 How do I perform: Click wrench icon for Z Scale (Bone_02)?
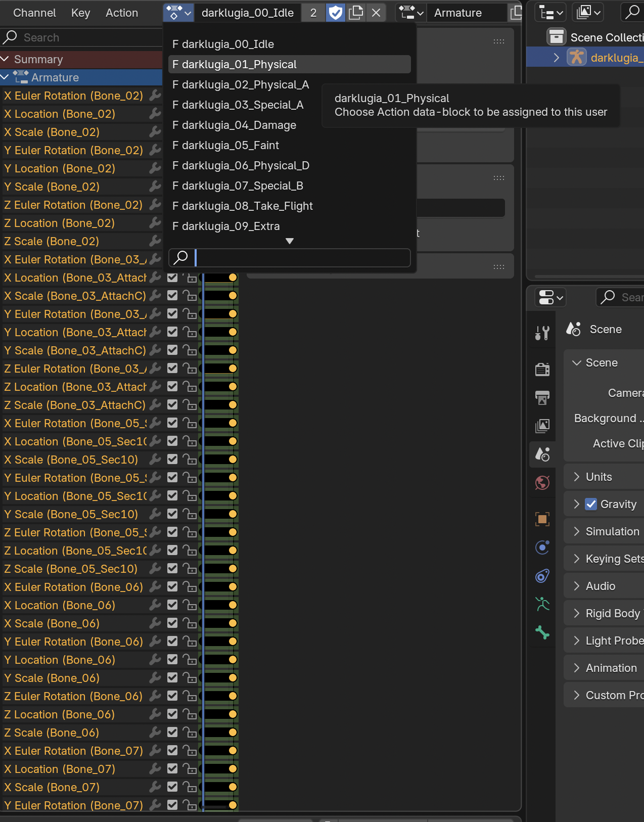155,241
